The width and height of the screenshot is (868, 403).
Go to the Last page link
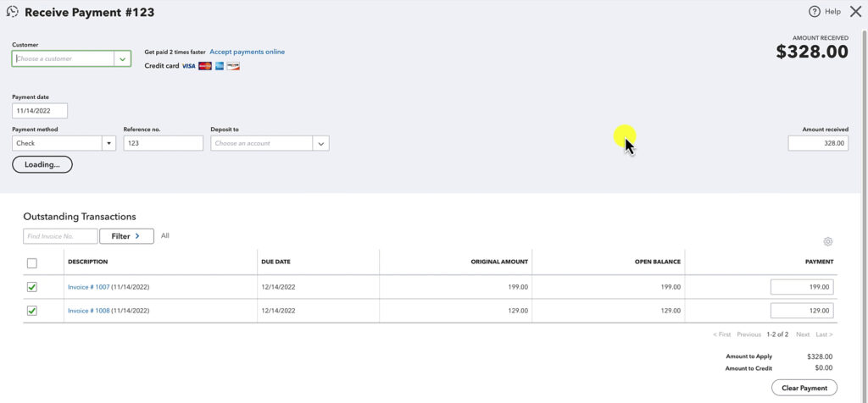tap(824, 334)
